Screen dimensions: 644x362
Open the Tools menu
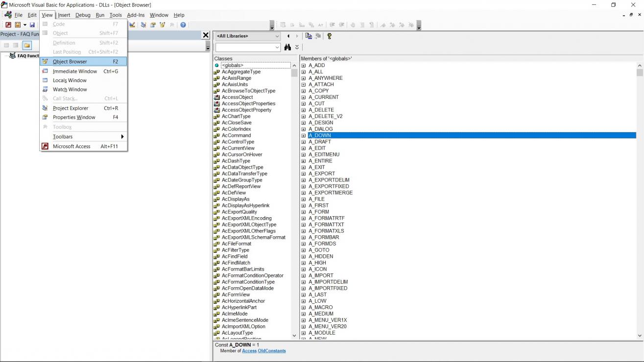[x=116, y=15]
